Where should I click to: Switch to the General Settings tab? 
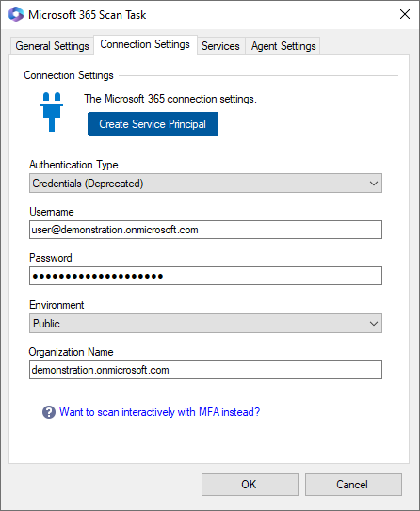click(x=52, y=46)
